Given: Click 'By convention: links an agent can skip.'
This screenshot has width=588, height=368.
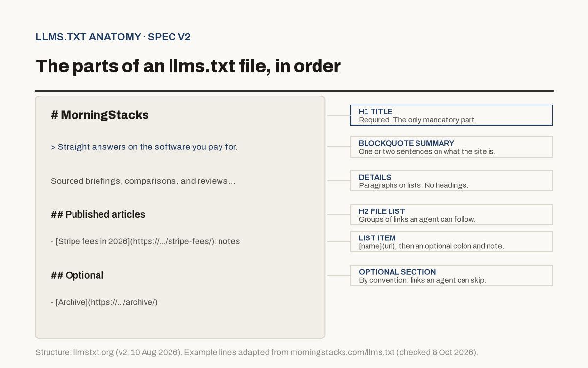Looking at the screenshot, I should [422, 280].
